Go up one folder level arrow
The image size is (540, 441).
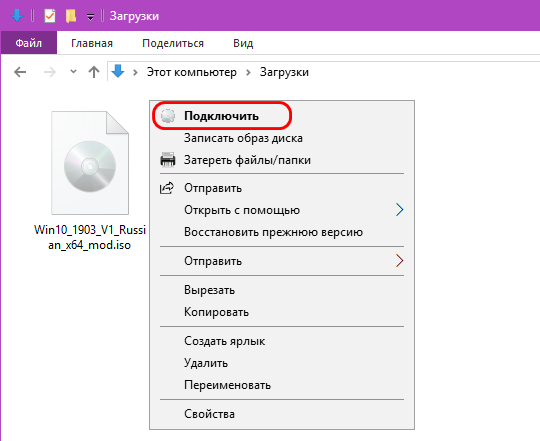(x=94, y=72)
